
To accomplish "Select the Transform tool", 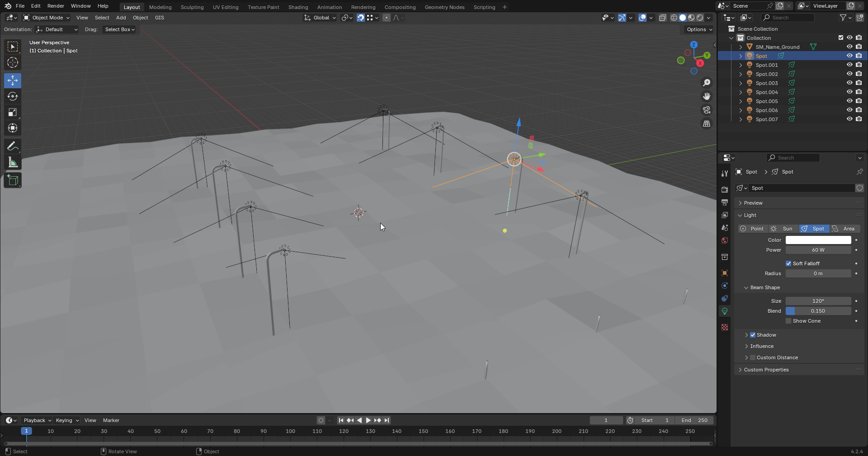I will (13, 128).
